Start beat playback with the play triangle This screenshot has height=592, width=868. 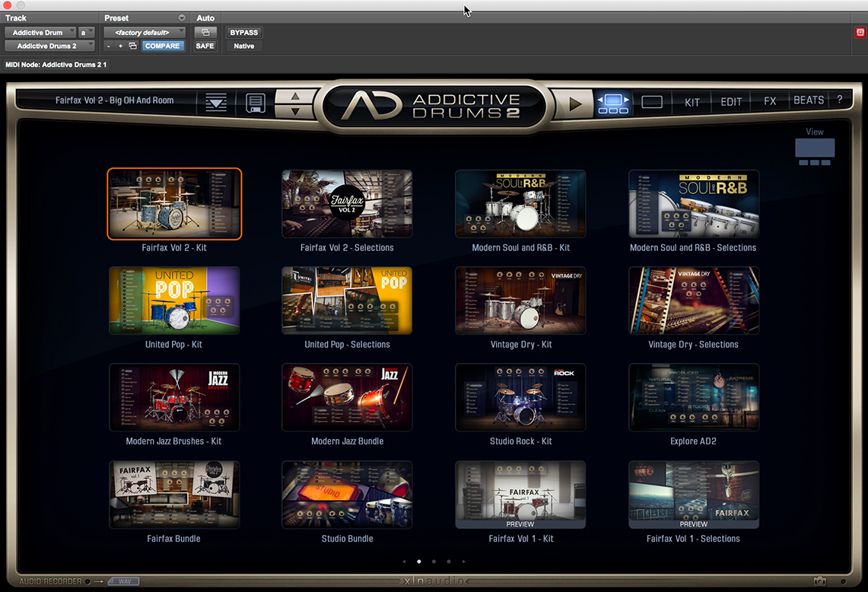click(x=575, y=103)
